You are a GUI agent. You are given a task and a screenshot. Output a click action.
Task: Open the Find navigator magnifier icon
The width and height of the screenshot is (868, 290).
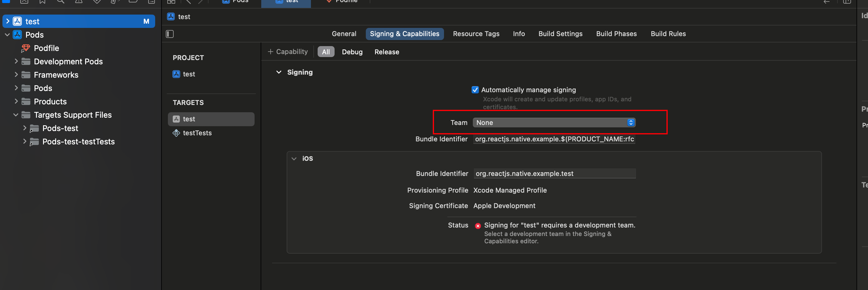pos(61,1)
